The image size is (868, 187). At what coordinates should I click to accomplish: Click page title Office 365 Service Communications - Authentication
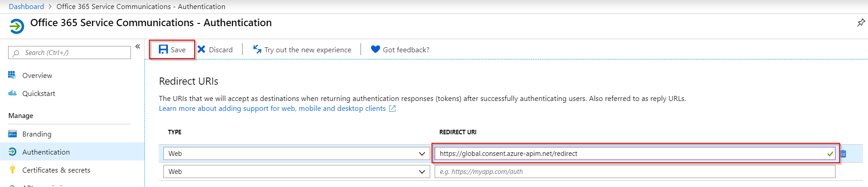coord(151,23)
